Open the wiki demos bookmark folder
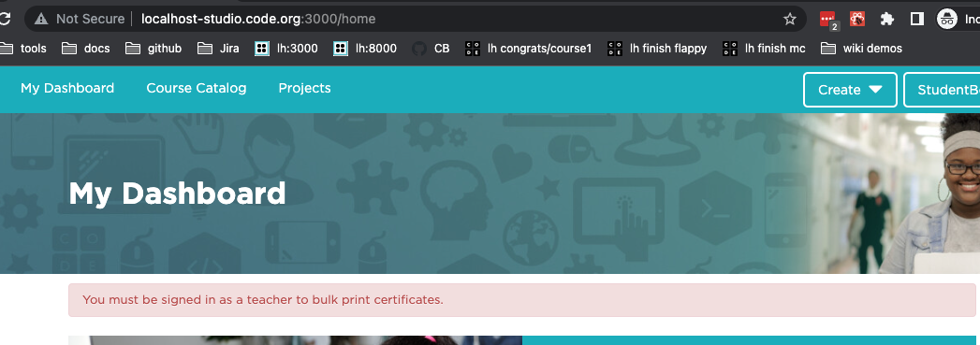This screenshot has height=345, width=980. pos(861,48)
